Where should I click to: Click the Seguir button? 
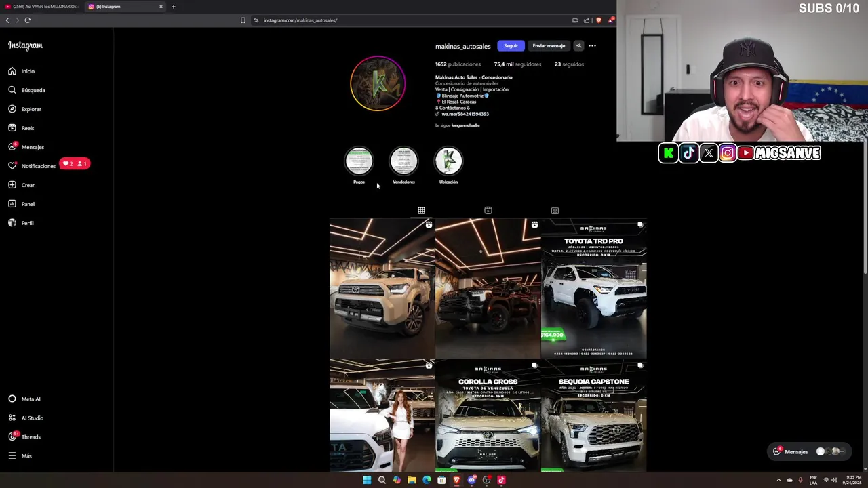(x=511, y=46)
